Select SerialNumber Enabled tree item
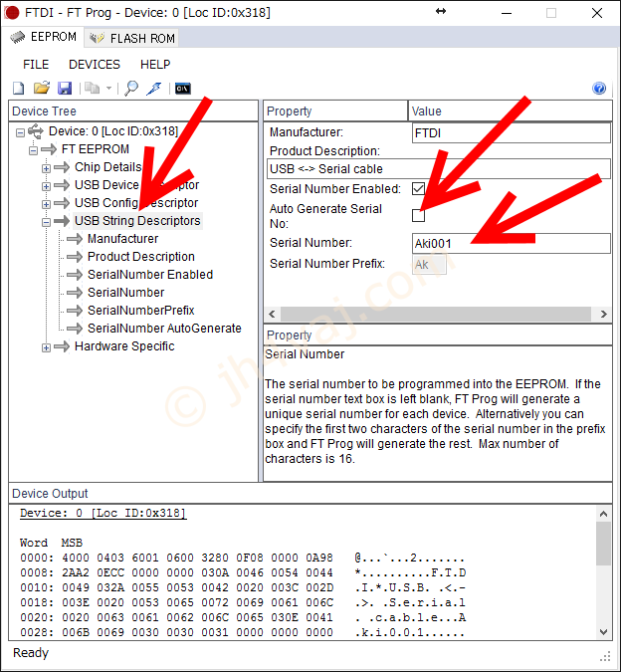This screenshot has height=672, width=621. tap(150, 275)
